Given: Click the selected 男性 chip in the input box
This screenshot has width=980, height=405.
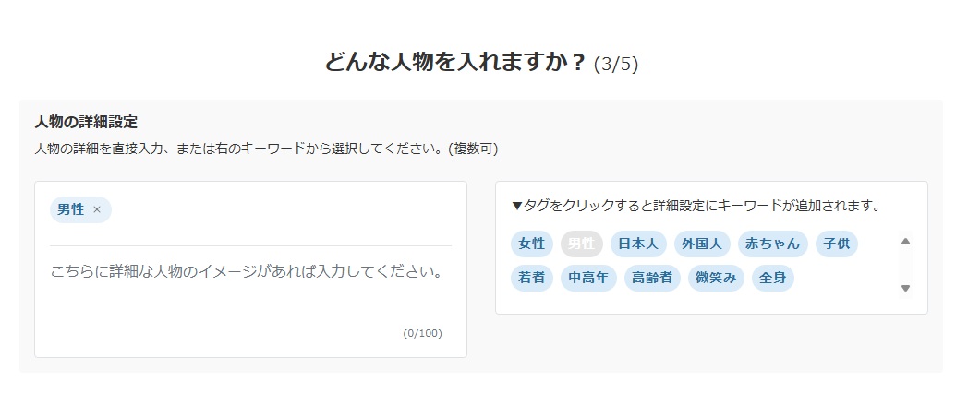Looking at the screenshot, I should [71, 210].
